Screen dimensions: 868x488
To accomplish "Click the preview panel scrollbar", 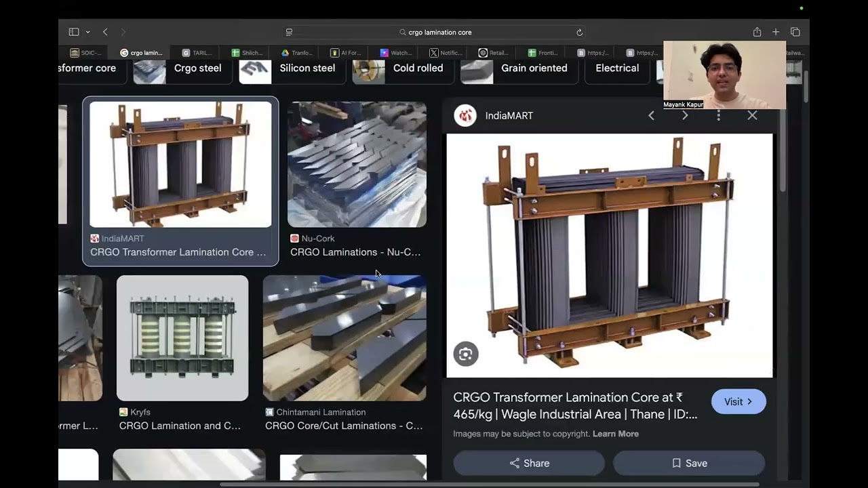I will point(782,149).
